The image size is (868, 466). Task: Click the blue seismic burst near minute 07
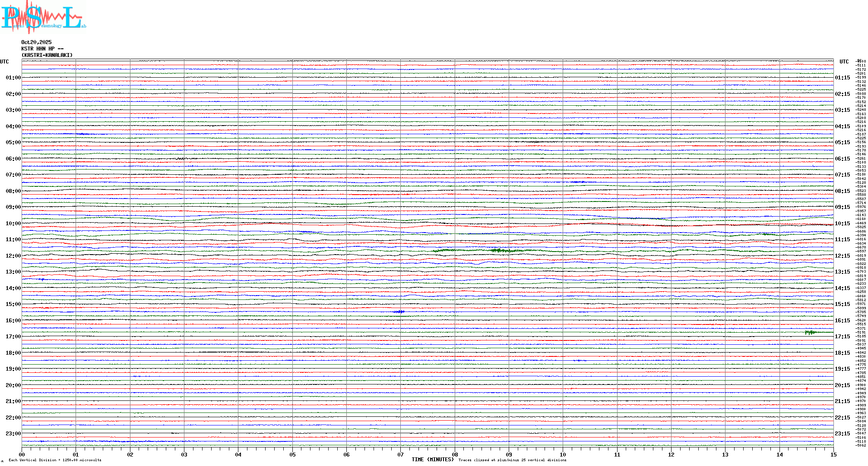click(399, 312)
